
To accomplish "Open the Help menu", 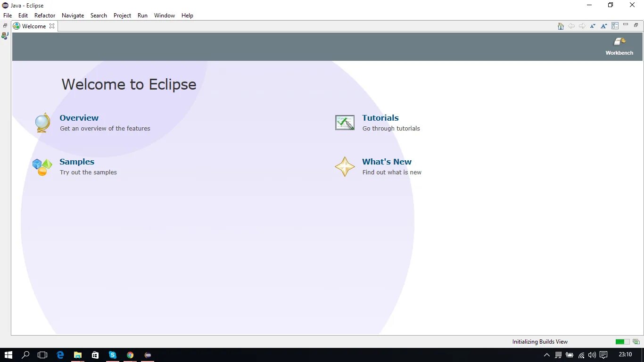I will click(187, 16).
